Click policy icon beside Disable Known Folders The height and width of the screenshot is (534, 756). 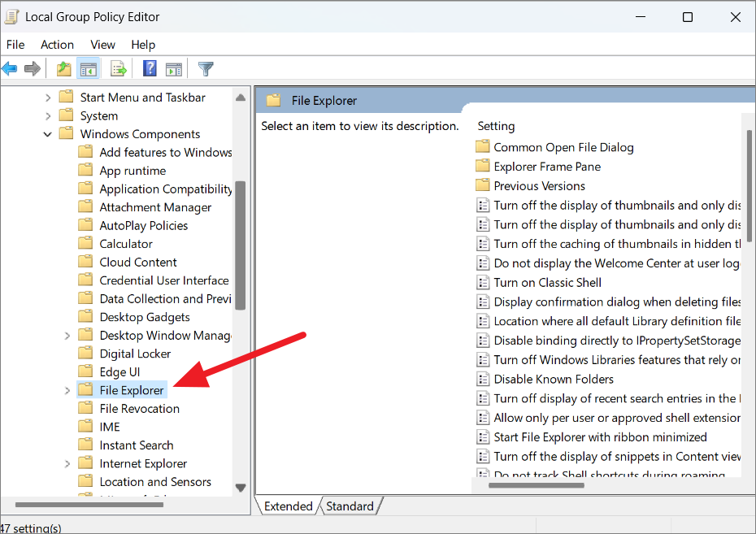pyautogui.click(x=483, y=379)
